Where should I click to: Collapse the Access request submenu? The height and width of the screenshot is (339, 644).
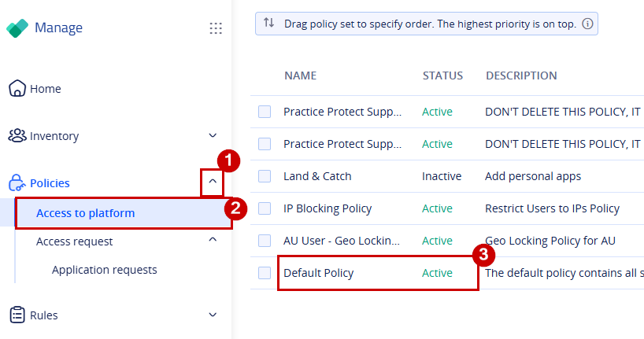(x=213, y=239)
